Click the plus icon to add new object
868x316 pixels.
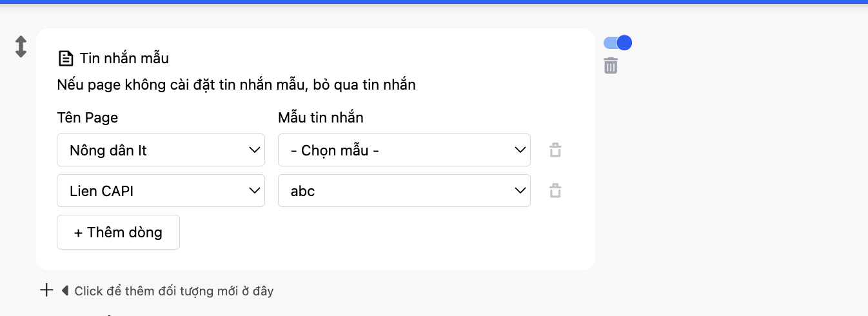46,290
